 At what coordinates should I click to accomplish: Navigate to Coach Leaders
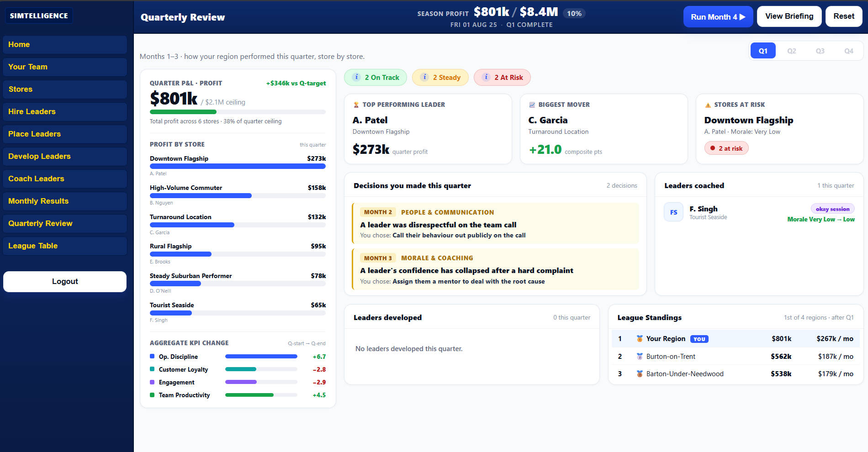point(65,179)
